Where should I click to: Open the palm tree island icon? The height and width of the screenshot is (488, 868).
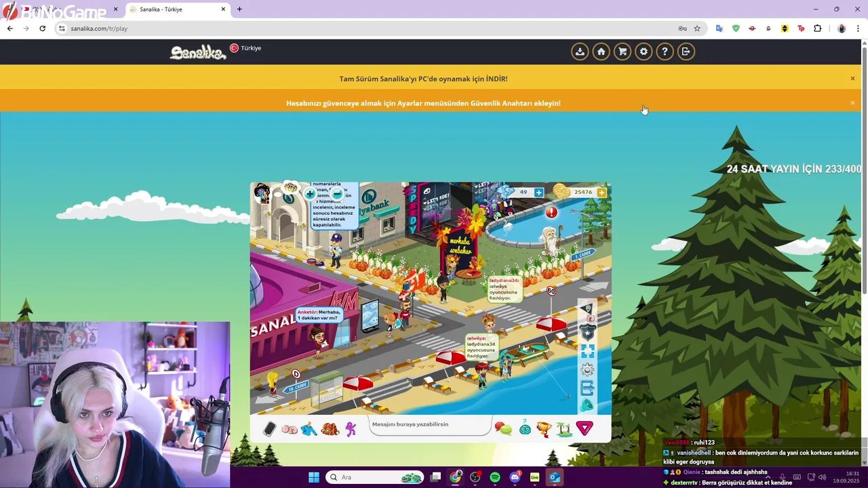point(564,428)
